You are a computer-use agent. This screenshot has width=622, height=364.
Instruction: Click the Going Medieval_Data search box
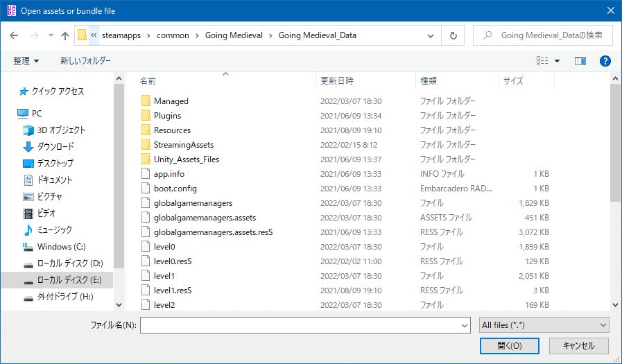point(544,35)
